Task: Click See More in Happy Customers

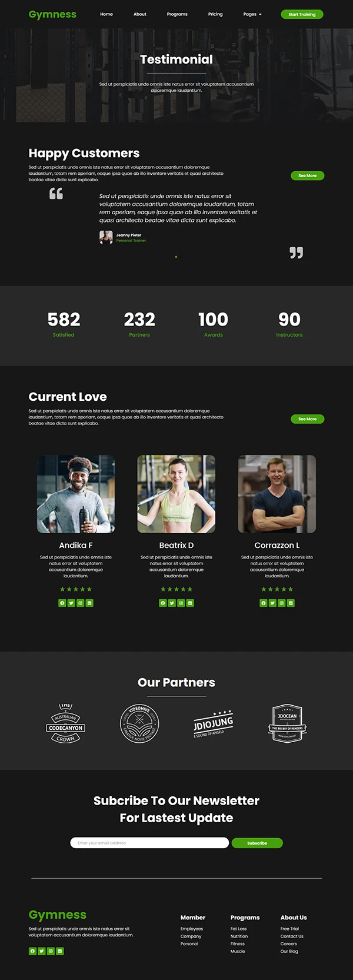Action: point(307,175)
